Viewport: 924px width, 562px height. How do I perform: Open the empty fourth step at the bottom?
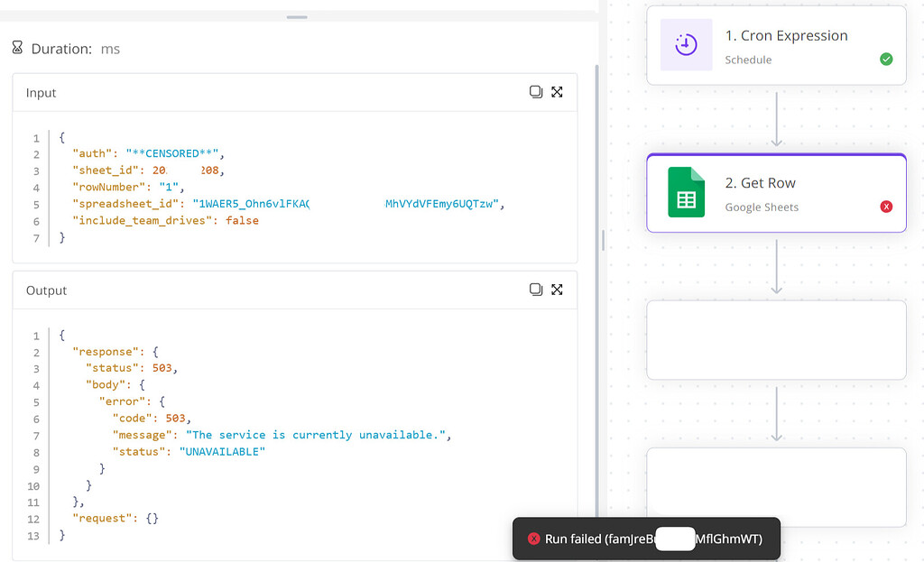776,487
